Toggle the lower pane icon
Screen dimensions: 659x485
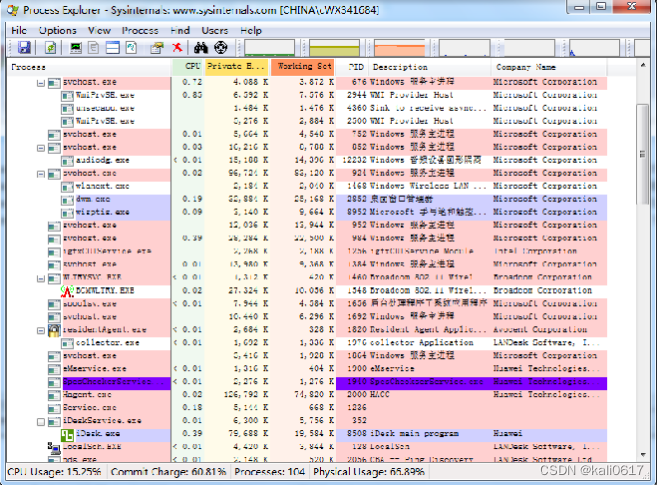[113, 47]
